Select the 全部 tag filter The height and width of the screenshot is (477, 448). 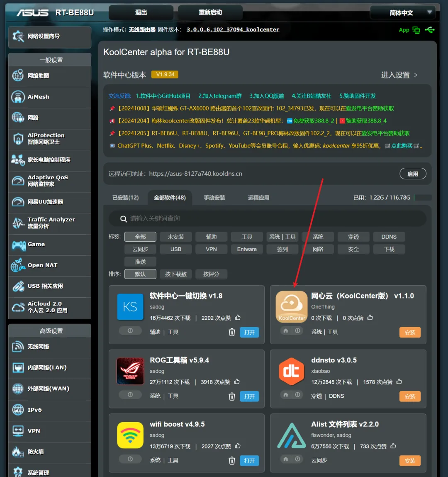pos(141,237)
